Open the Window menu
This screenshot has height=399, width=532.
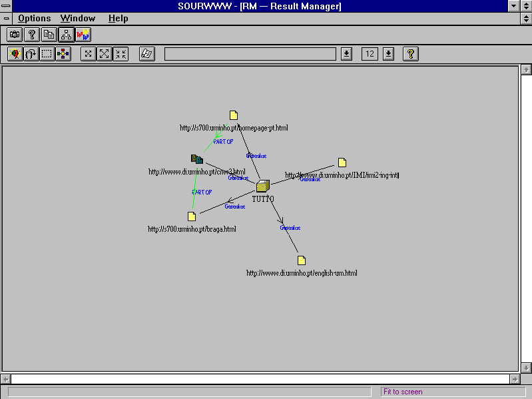click(78, 18)
